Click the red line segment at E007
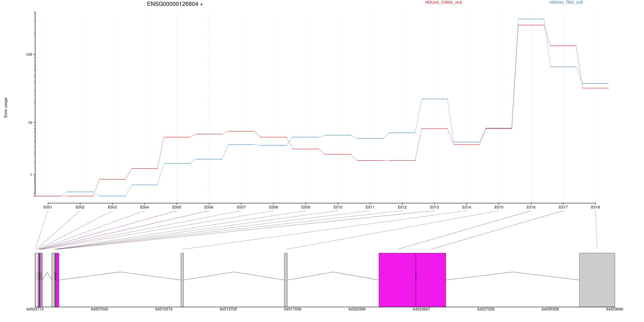644x322 pixels. coord(241,131)
